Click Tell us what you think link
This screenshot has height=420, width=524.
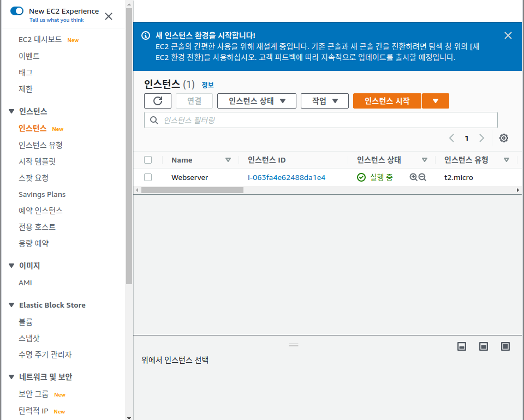(x=56, y=20)
